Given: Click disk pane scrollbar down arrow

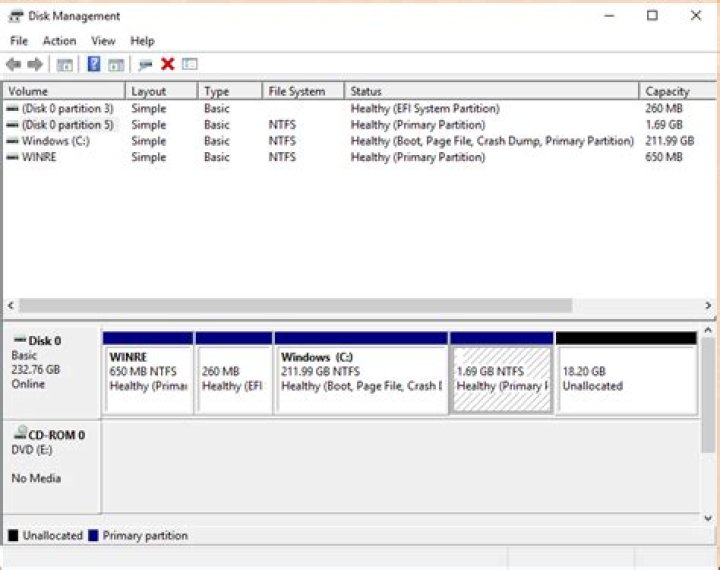Looking at the screenshot, I should pyautogui.click(x=708, y=518).
